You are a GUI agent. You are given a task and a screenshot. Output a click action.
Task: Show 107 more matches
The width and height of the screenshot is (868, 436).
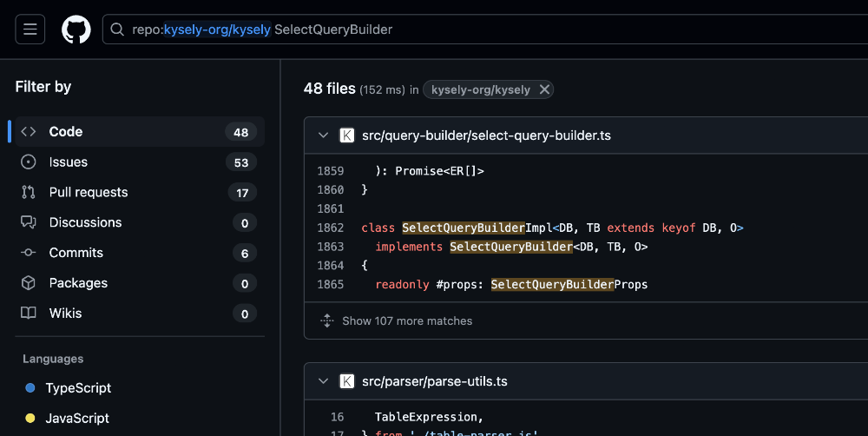tap(407, 320)
